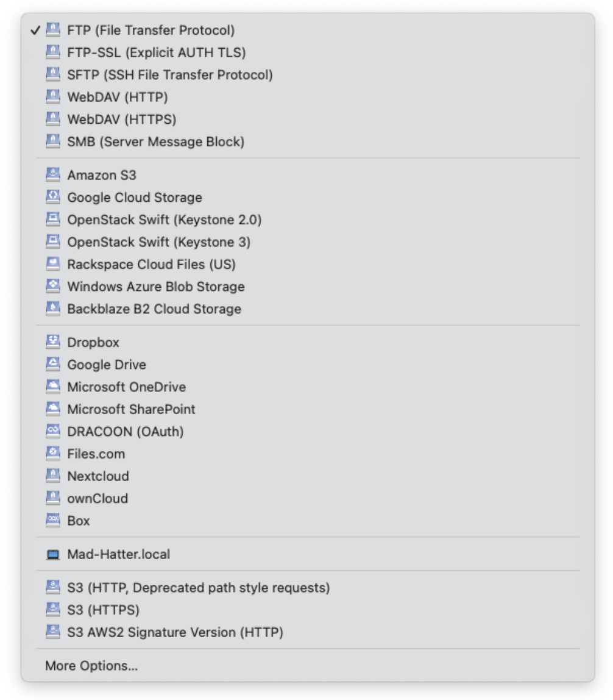Select WebDAV (HTTPS) protocol
The image size is (613, 700).
(121, 120)
